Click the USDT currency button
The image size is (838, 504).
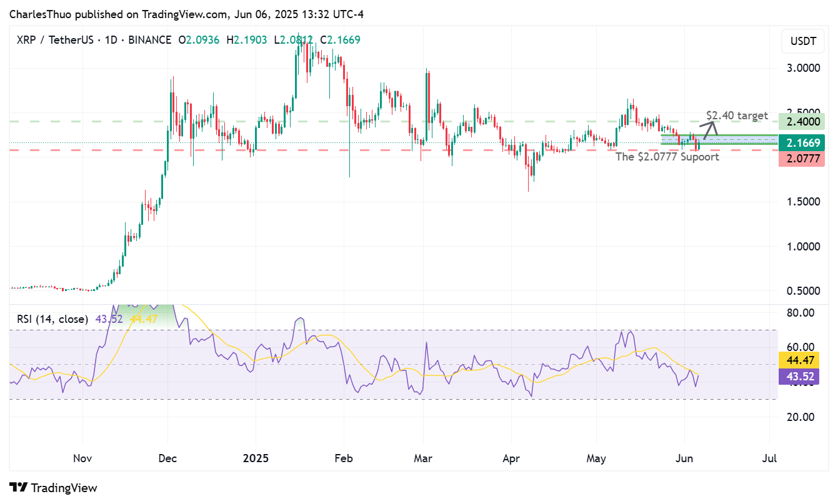[802, 41]
